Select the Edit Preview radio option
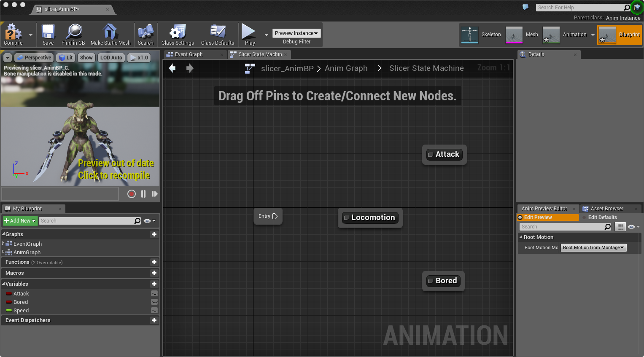Screen dimensions: 644x357 tap(520, 217)
